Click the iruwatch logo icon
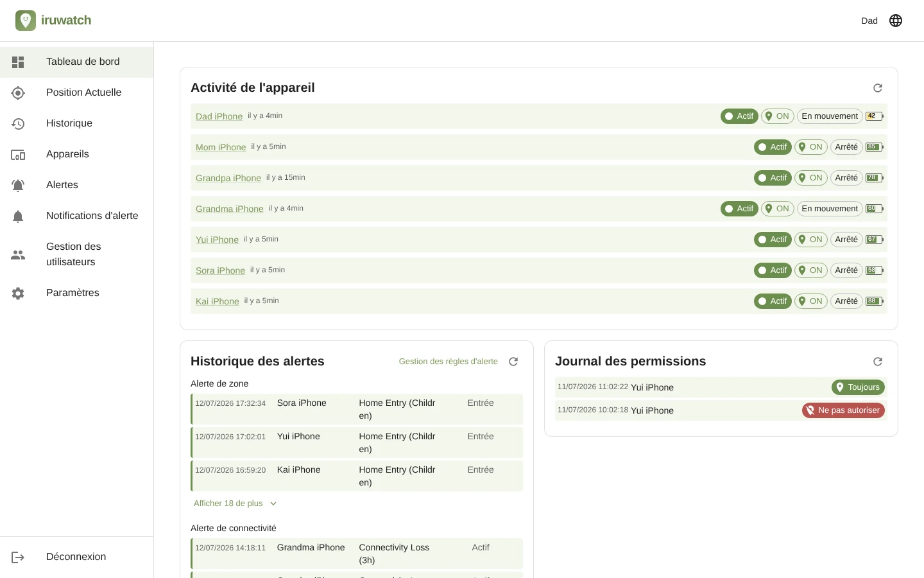This screenshot has height=578, width=924. [26, 21]
